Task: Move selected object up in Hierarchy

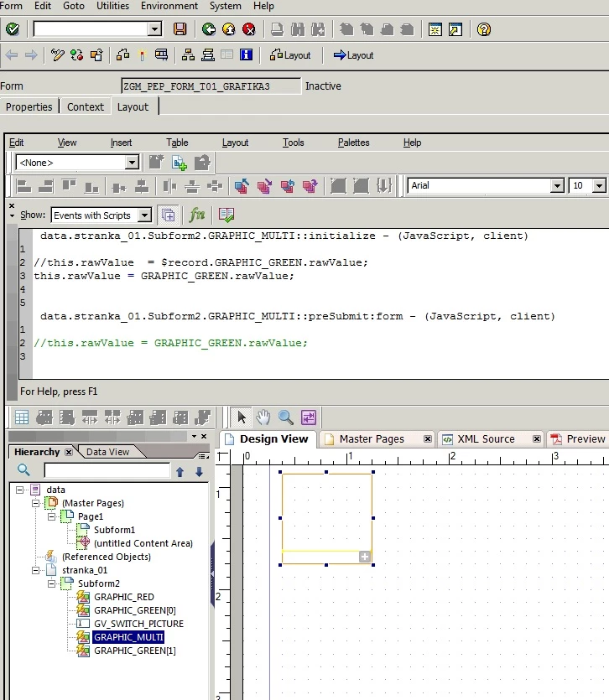Action: (x=180, y=471)
